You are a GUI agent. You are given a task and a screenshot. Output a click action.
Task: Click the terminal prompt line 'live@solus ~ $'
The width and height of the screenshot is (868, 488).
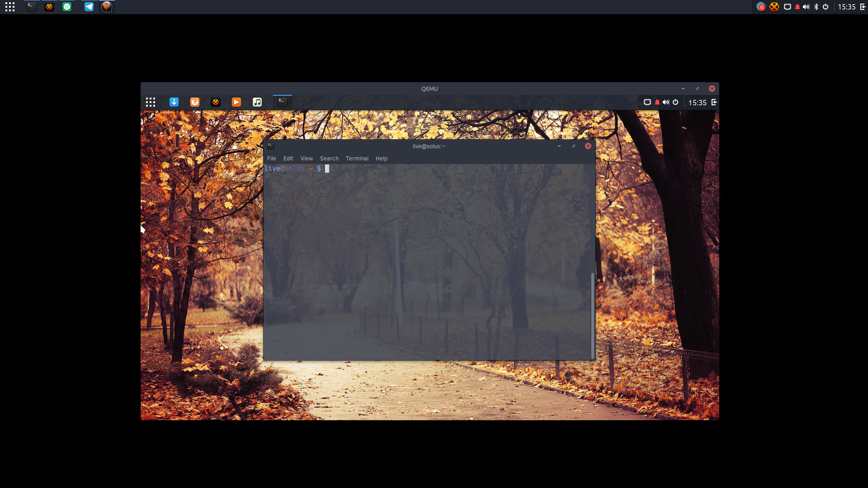pyautogui.click(x=293, y=169)
